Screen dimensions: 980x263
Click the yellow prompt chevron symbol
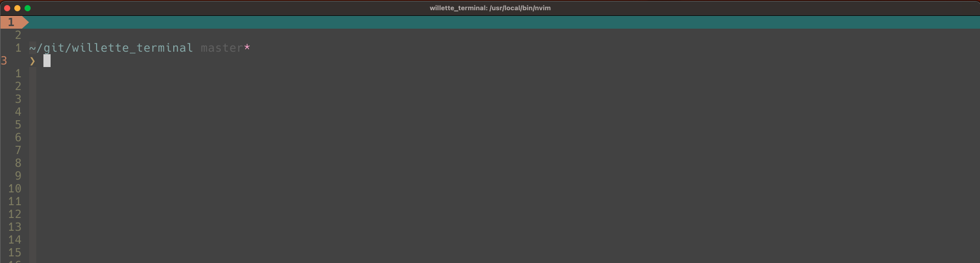pyautogui.click(x=33, y=61)
